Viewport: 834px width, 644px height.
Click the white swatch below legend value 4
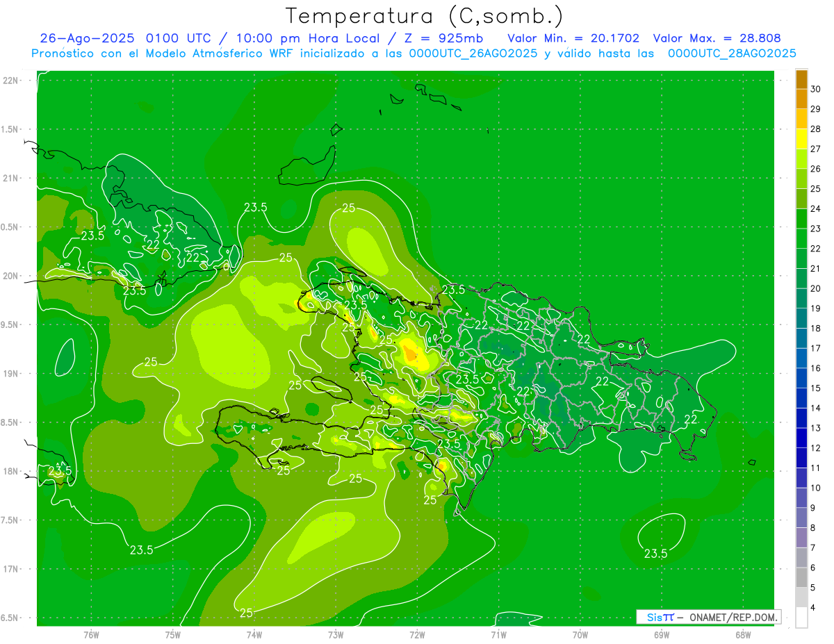coord(801,618)
